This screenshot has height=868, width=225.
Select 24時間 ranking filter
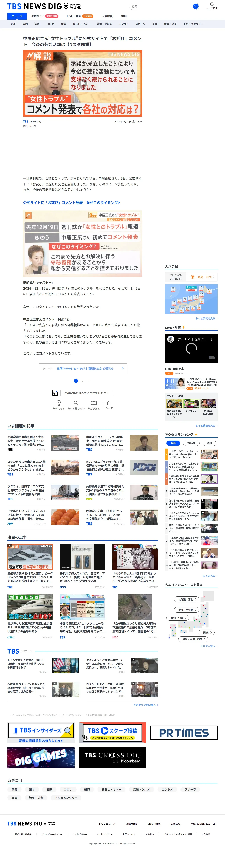[191, 443]
